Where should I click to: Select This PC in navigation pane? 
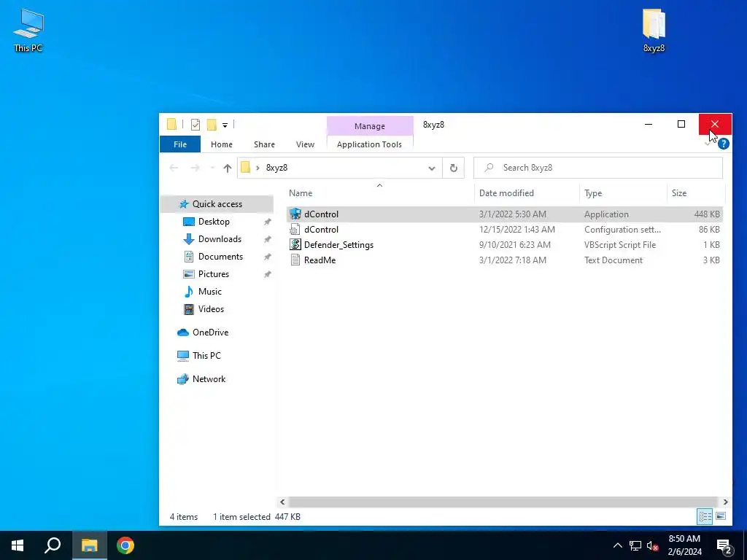[206, 356]
